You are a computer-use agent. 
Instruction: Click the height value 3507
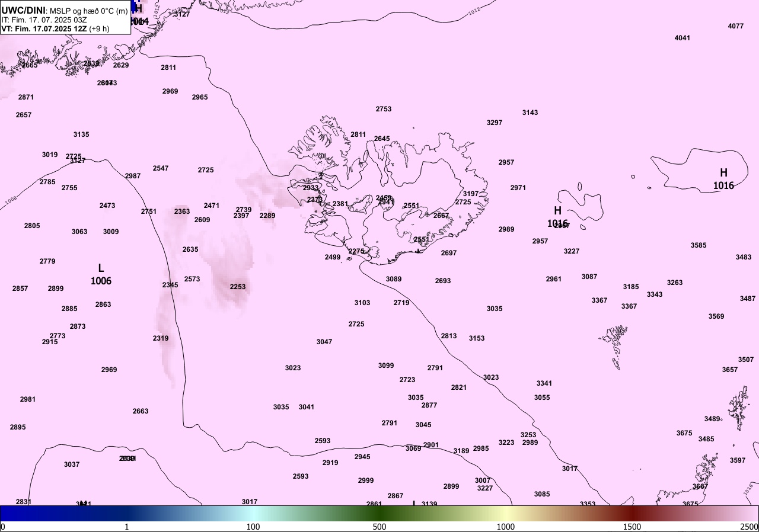[x=746, y=360]
